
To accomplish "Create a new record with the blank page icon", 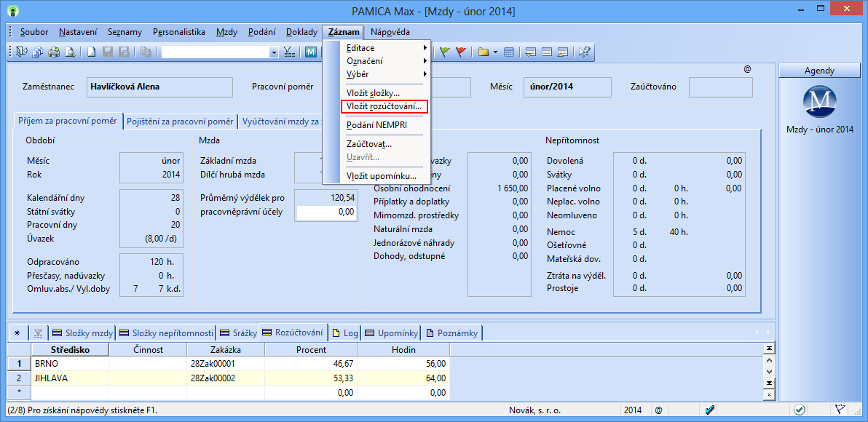I will [92, 52].
